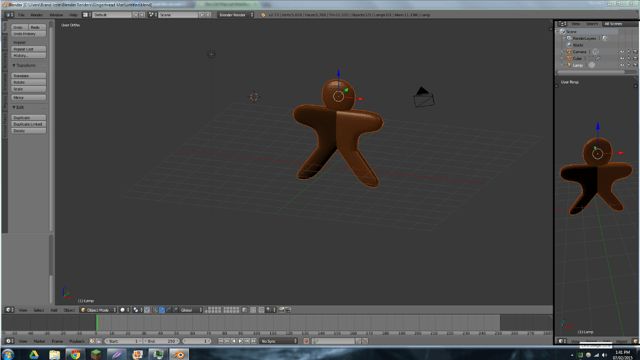The image size is (640, 360).
Task: Click the Repeat Last button
Action: [29, 49]
